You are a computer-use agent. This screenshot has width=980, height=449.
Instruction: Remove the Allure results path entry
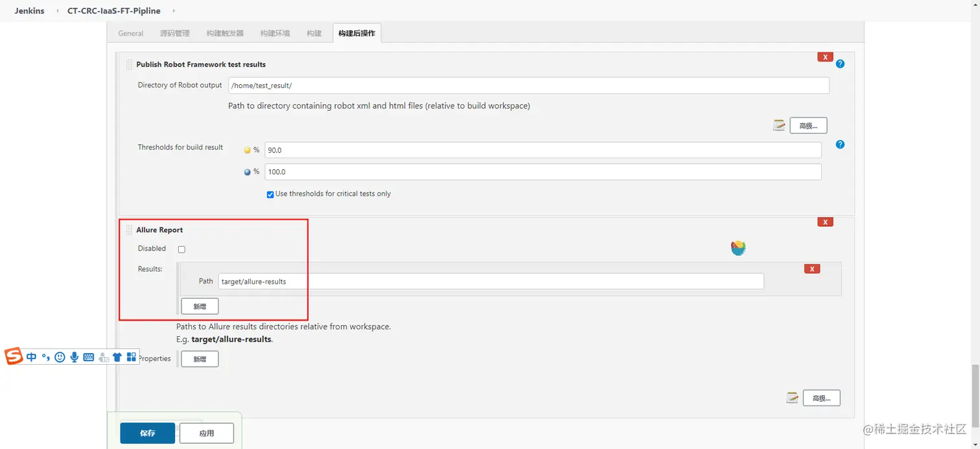pos(812,269)
